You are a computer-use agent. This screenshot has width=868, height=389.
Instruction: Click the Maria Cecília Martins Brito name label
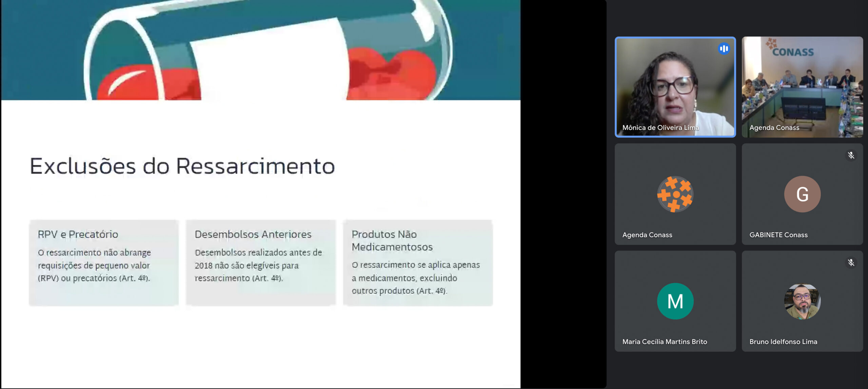tap(665, 342)
